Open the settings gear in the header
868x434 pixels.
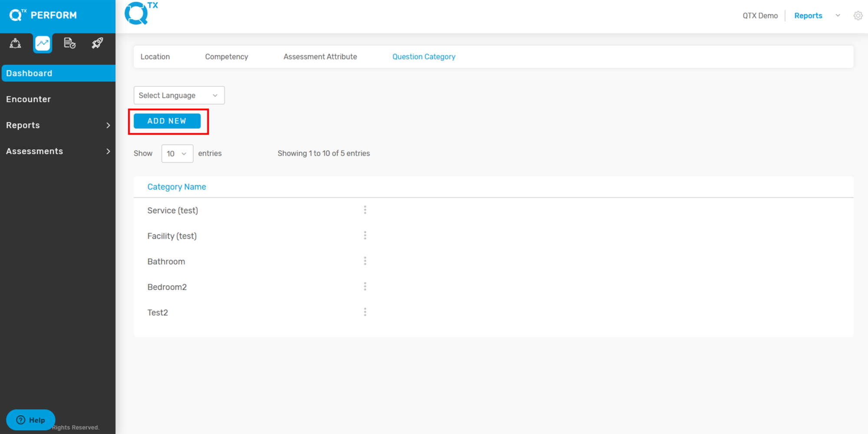pos(858,16)
